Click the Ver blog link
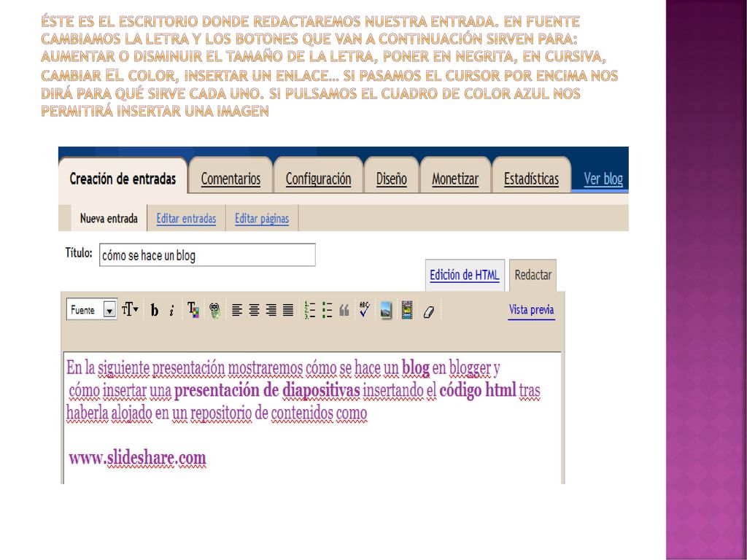Image resolution: width=747 pixels, height=560 pixels. coord(603,179)
